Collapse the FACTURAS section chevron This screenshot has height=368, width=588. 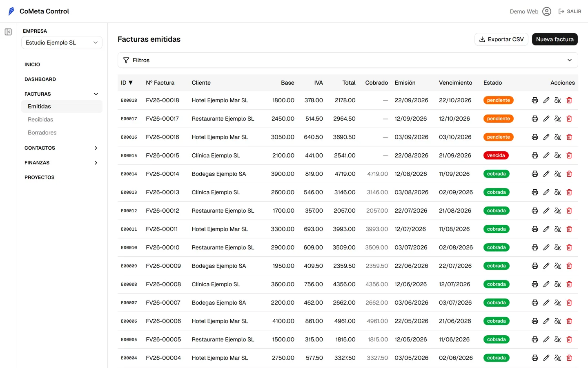(x=96, y=94)
